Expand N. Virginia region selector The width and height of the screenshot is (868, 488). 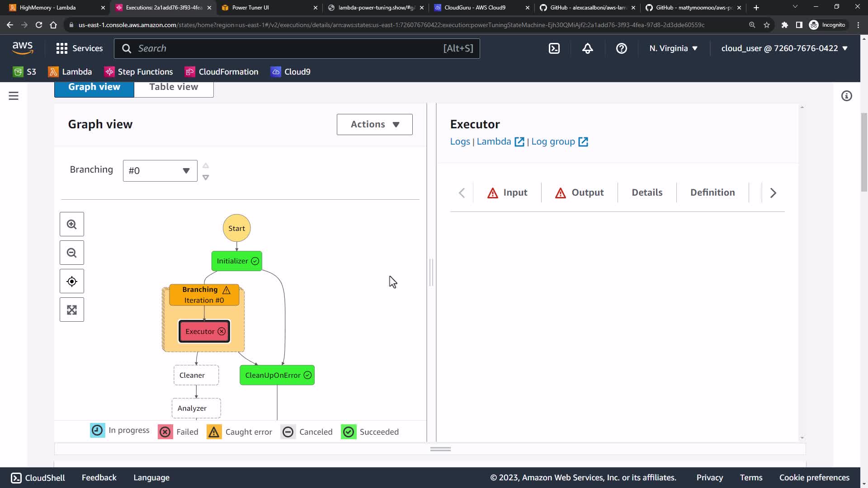673,48
